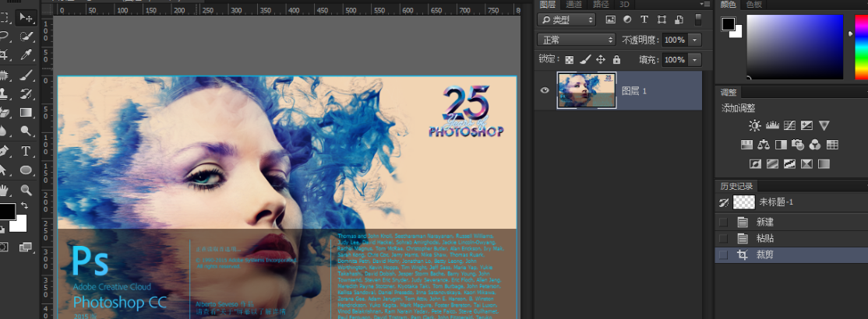The height and width of the screenshot is (319, 868).
Task: Select the History Brush tool
Action: [26, 93]
